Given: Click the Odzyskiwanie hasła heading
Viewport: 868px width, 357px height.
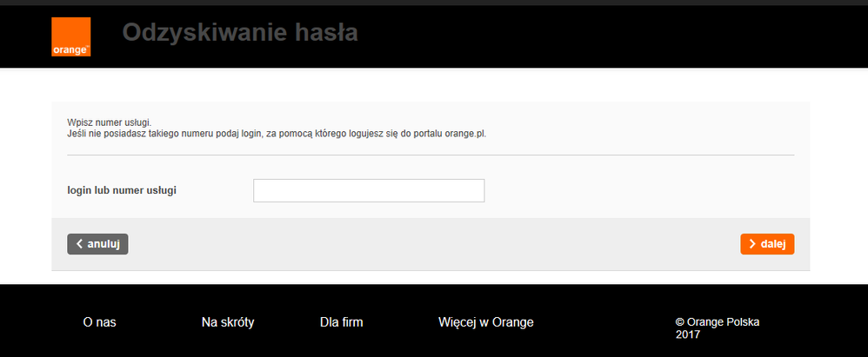Looking at the screenshot, I should (240, 33).
